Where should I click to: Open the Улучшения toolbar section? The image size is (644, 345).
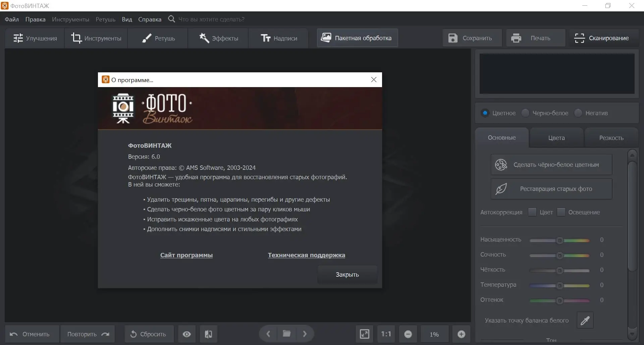35,38
